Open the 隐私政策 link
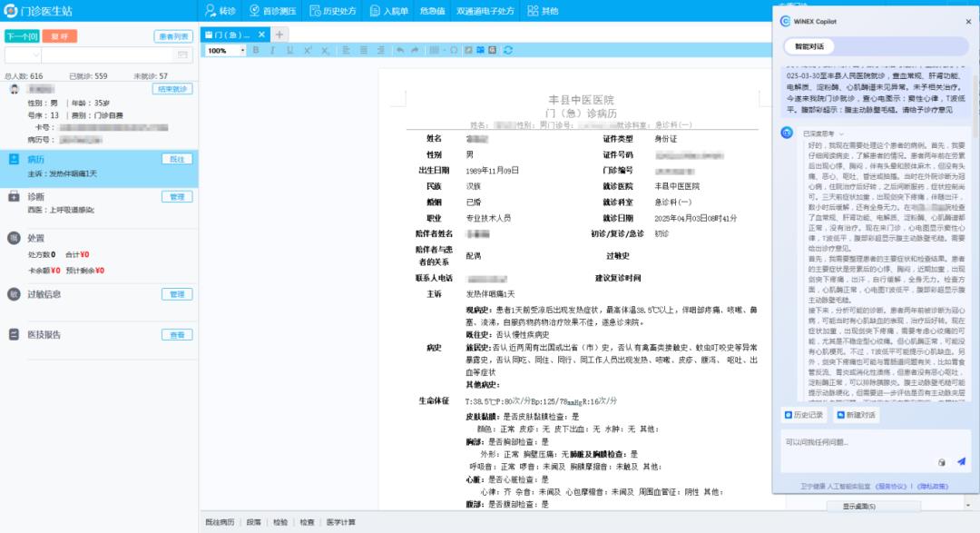 pyautogui.click(x=933, y=486)
